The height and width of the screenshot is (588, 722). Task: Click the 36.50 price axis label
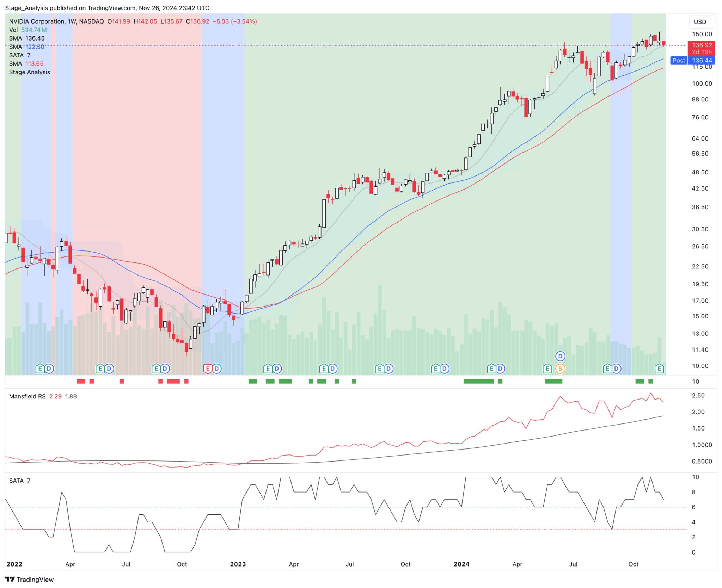coord(700,207)
